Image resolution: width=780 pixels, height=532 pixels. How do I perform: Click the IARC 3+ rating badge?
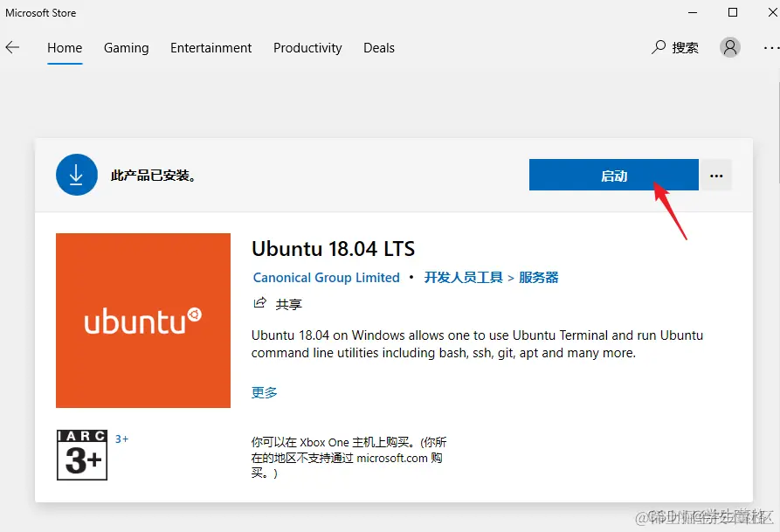tap(82, 455)
